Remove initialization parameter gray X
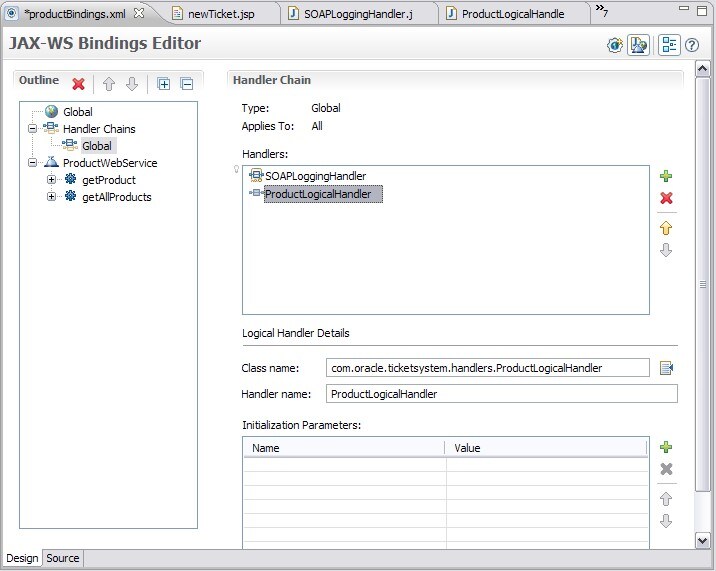716x571 pixels. [666, 469]
